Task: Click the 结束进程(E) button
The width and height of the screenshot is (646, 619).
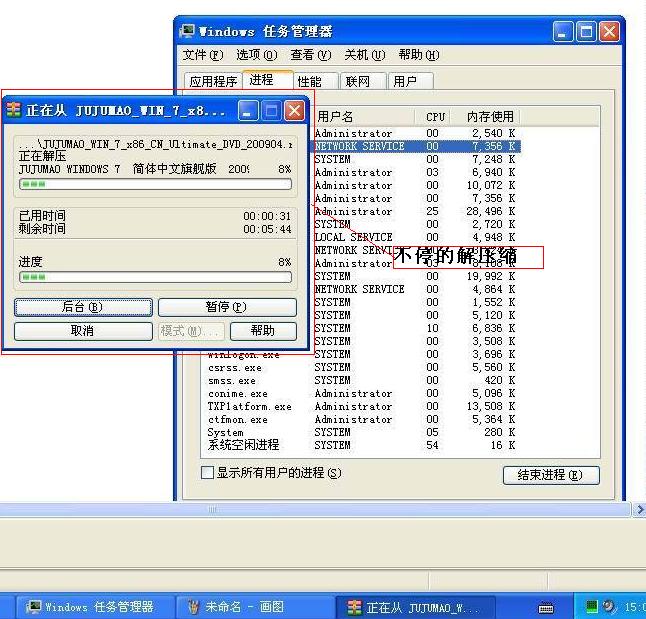Action: (551, 475)
